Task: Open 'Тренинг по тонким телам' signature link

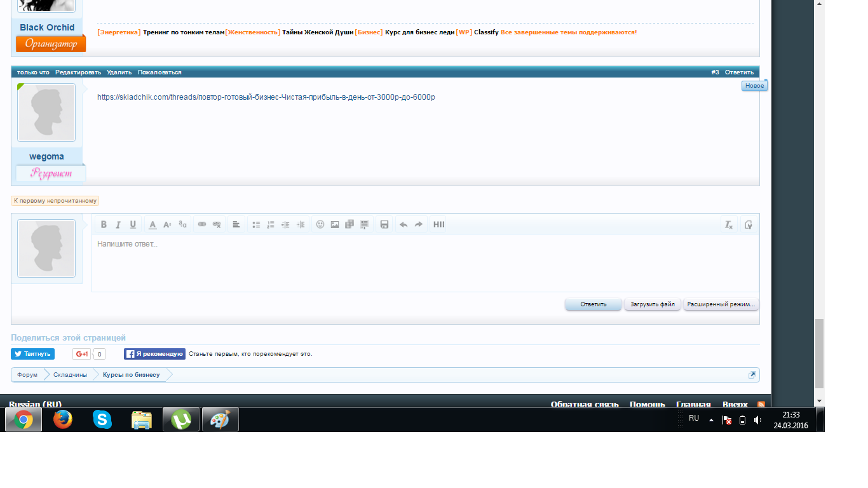Action: tap(184, 32)
